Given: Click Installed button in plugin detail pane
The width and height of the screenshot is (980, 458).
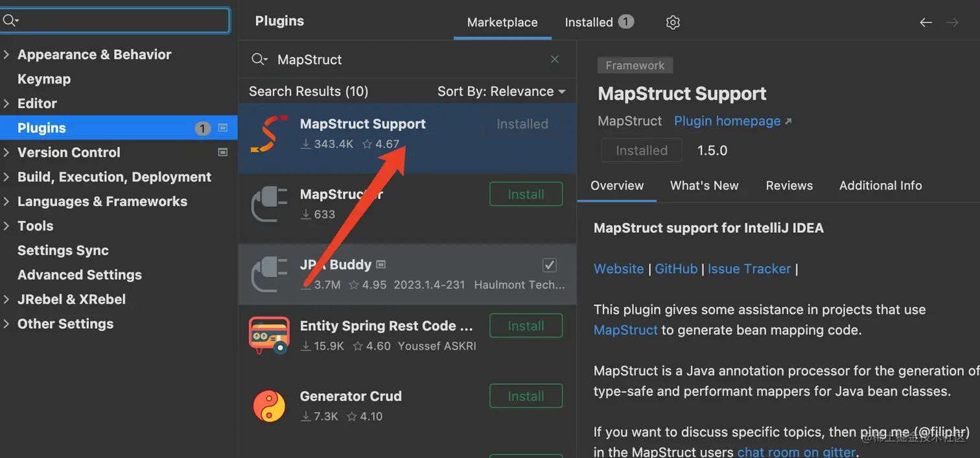Looking at the screenshot, I should pos(641,151).
